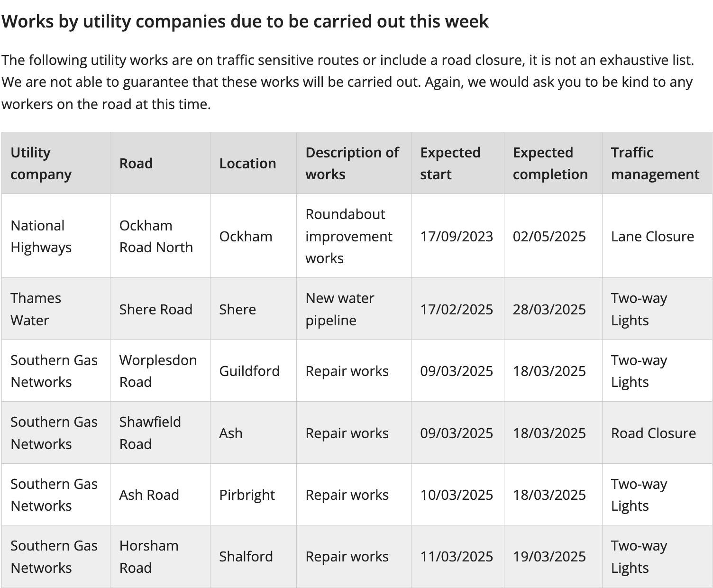The width and height of the screenshot is (713, 588).
Task: Click the 'Ockham Road North' cell
Action: (x=160, y=236)
